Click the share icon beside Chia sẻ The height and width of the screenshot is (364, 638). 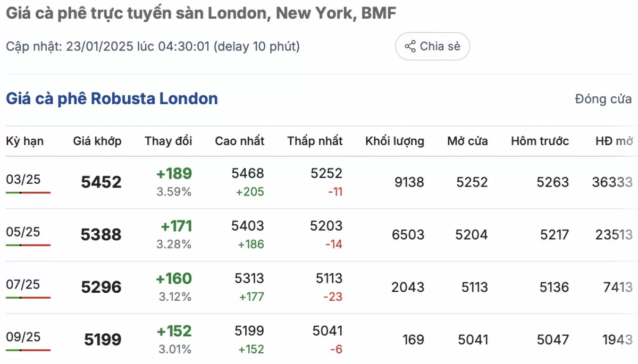pos(410,46)
